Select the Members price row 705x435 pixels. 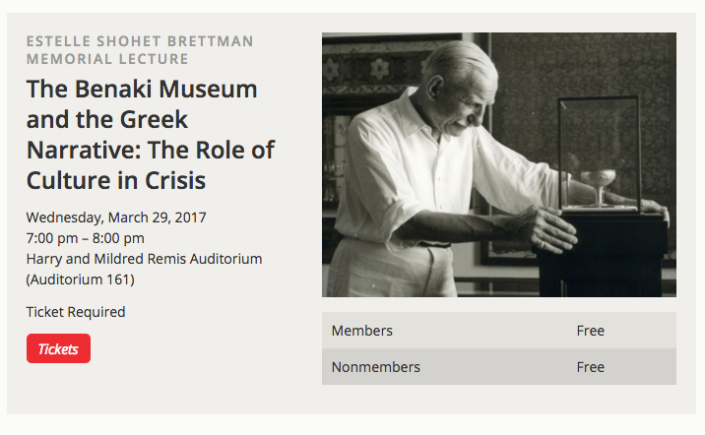coord(499,331)
